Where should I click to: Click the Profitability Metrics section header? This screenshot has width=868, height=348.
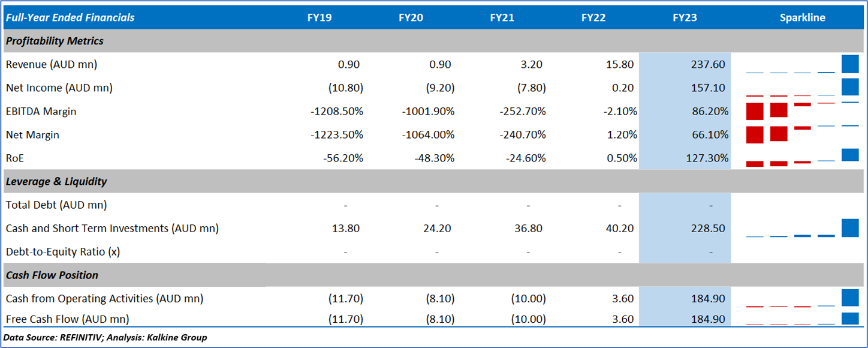tap(55, 41)
